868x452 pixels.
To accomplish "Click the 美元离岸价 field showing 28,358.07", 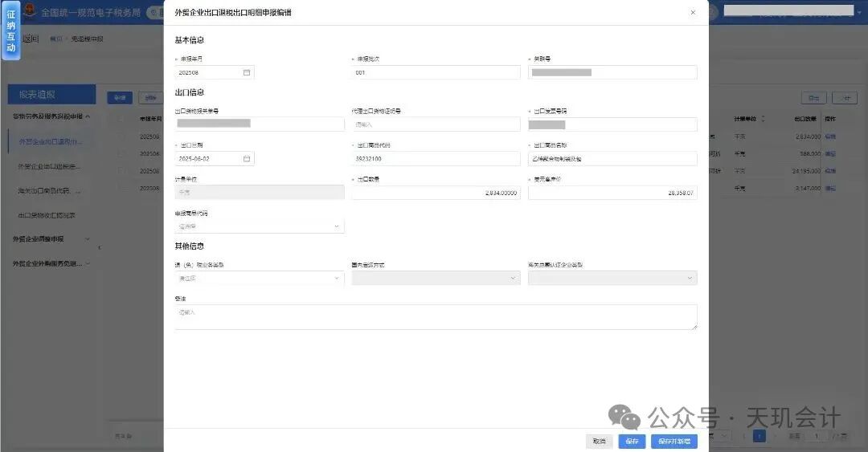I will [x=612, y=193].
